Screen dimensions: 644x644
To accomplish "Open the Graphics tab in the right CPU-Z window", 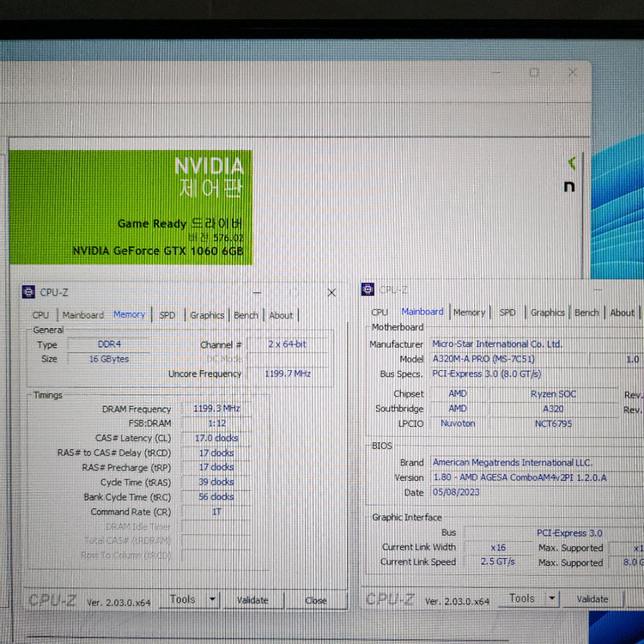I will click(x=548, y=313).
